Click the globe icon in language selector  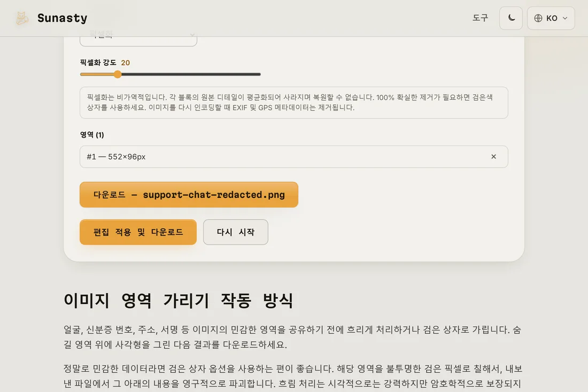click(538, 18)
